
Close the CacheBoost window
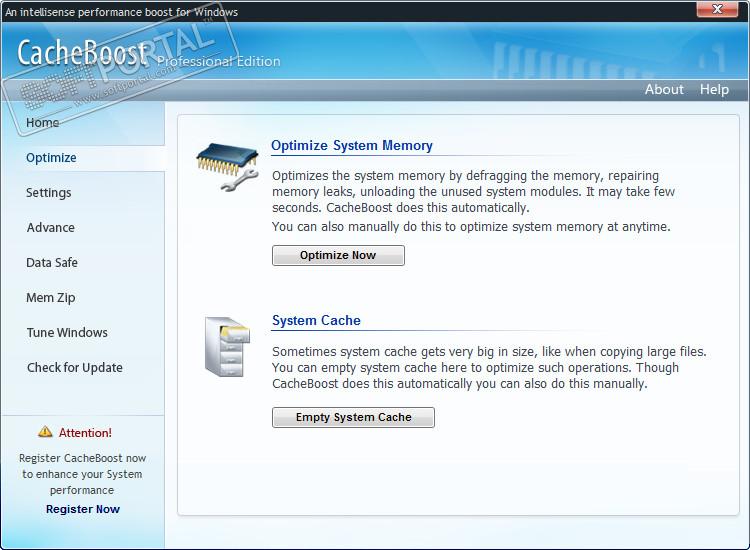(717, 9)
